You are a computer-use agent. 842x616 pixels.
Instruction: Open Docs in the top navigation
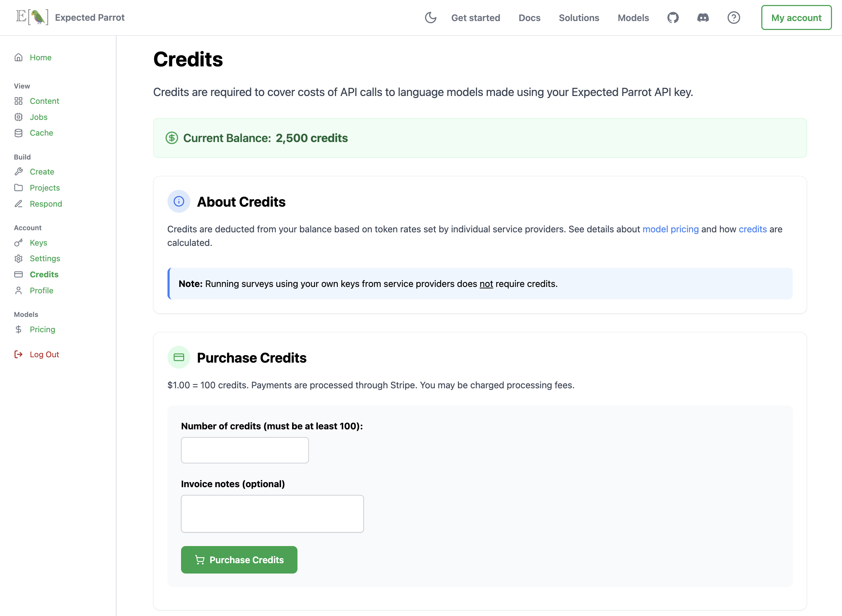click(x=529, y=17)
